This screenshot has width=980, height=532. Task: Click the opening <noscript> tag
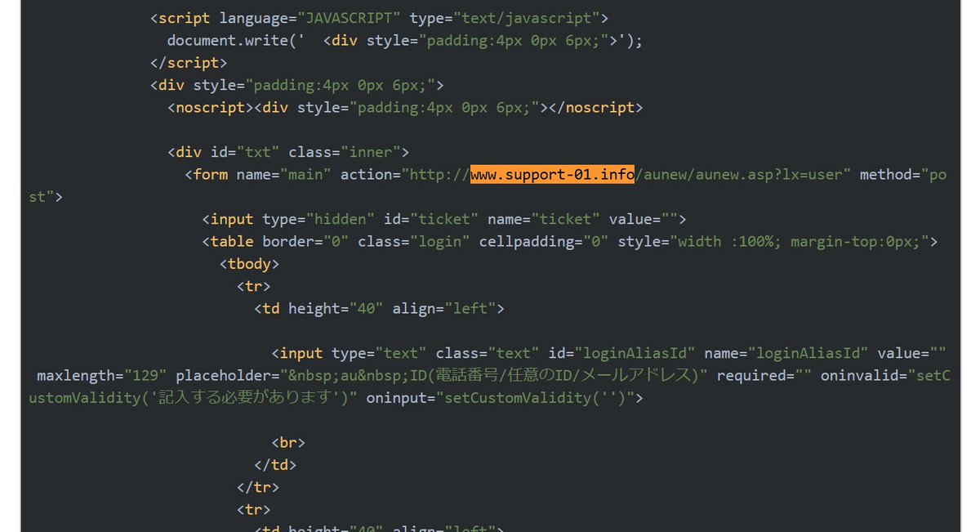pyautogui.click(x=211, y=107)
